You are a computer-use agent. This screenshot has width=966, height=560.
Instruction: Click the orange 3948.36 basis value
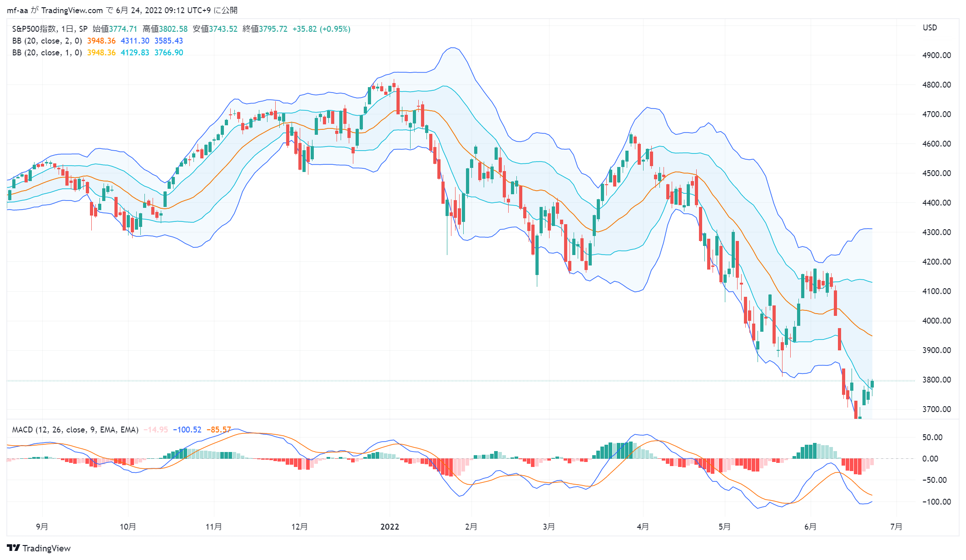coord(101,41)
